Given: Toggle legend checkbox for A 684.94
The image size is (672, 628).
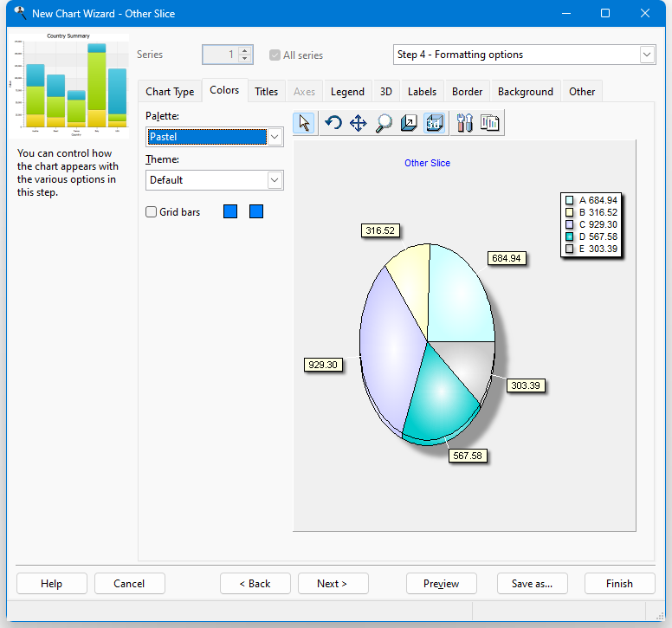Looking at the screenshot, I should pyautogui.click(x=569, y=200).
